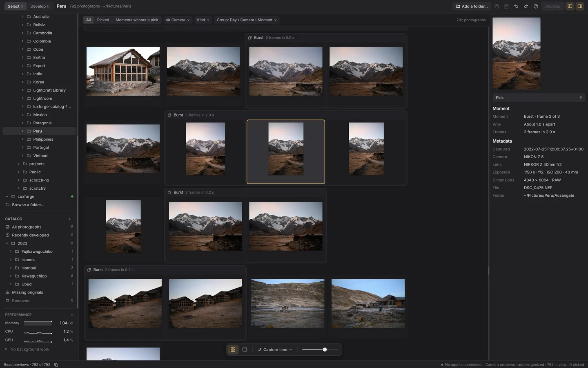Click the Browse a folder icon
The width and height of the screenshot is (588, 368).
[7, 205]
